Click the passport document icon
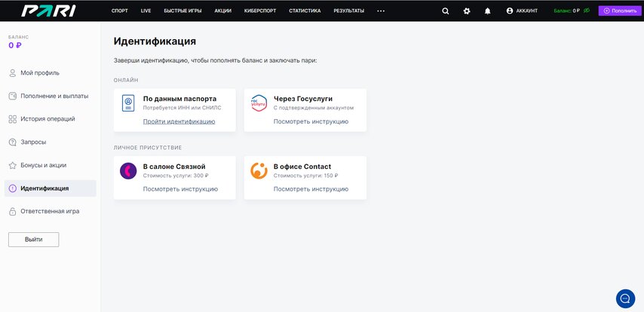 tap(128, 104)
